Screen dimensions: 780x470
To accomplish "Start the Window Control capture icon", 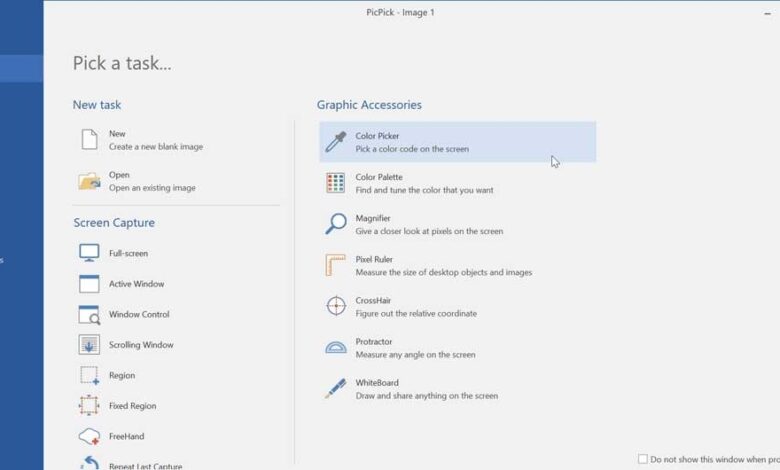I will (x=89, y=314).
